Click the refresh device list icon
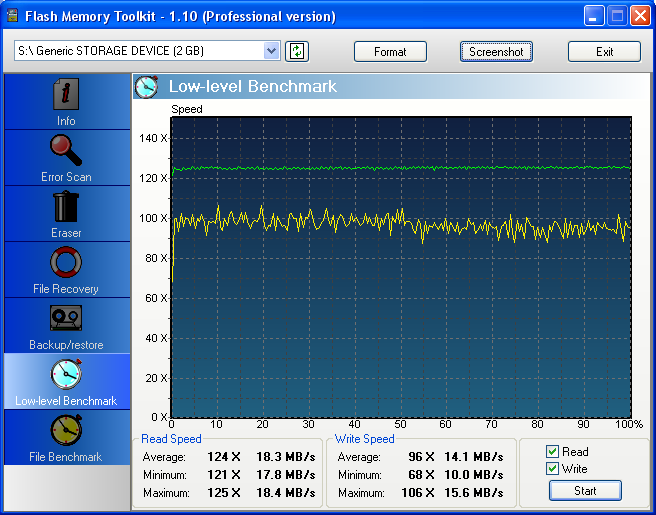Viewport: 656px width, 515px height. (x=296, y=51)
